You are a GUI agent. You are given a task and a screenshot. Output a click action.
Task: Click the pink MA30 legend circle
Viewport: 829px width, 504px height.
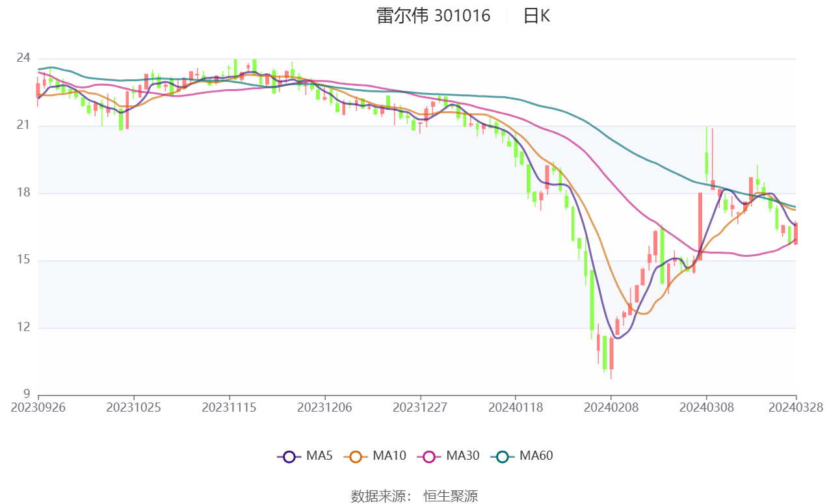[429, 457]
